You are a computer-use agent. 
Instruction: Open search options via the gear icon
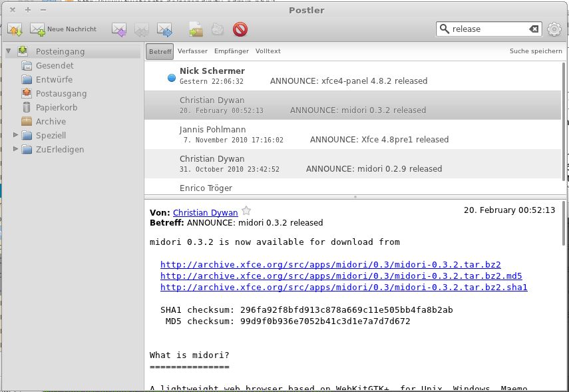click(x=554, y=29)
